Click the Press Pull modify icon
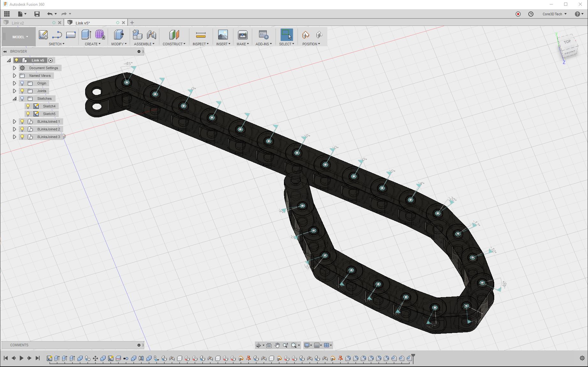Image resolution: width=588 pixels, height=367 pixels. point(118,35)
